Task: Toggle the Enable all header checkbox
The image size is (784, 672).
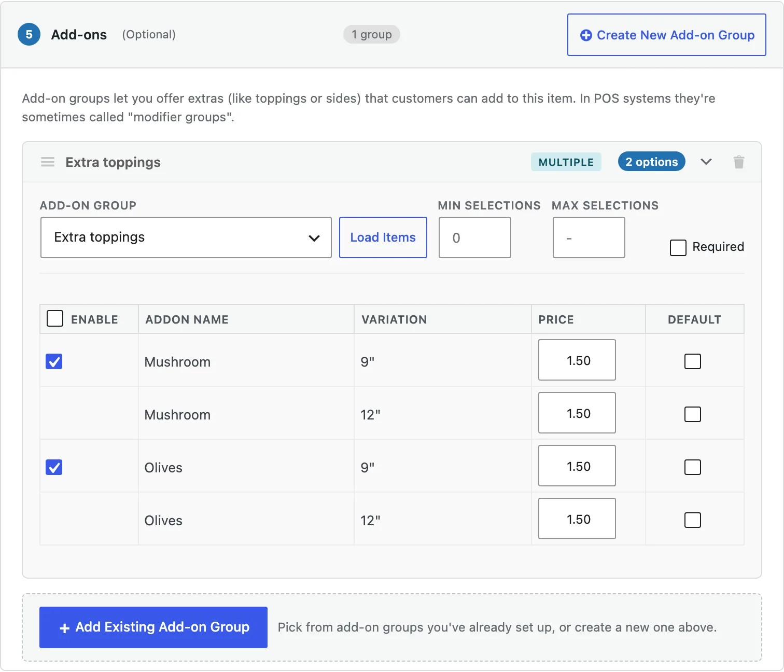Action: tap(55, 318)
